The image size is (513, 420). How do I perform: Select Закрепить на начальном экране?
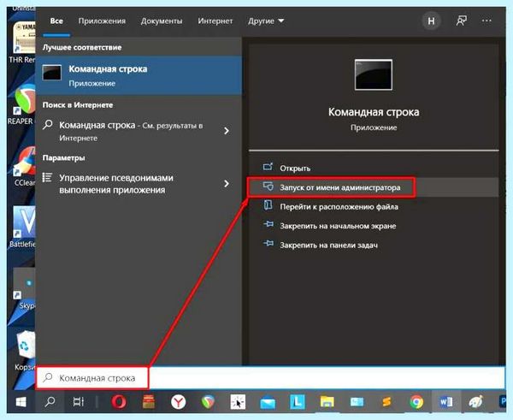click(338, 226)
